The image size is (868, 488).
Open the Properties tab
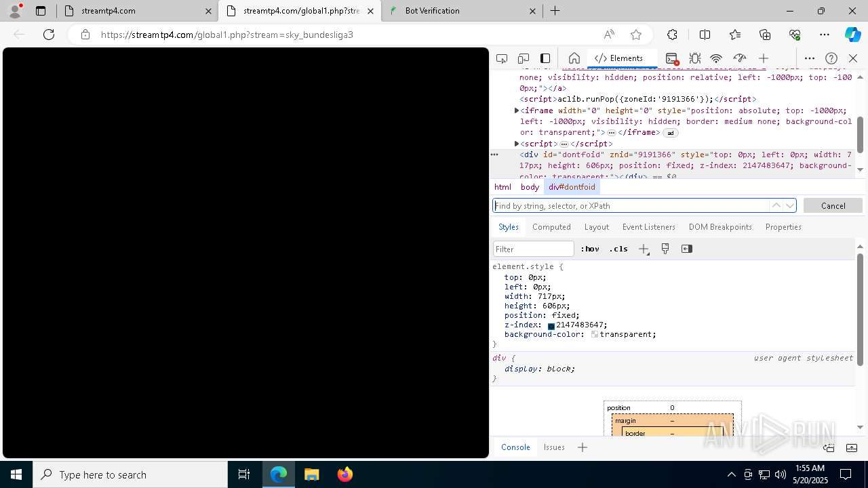[x=783, y=227]
